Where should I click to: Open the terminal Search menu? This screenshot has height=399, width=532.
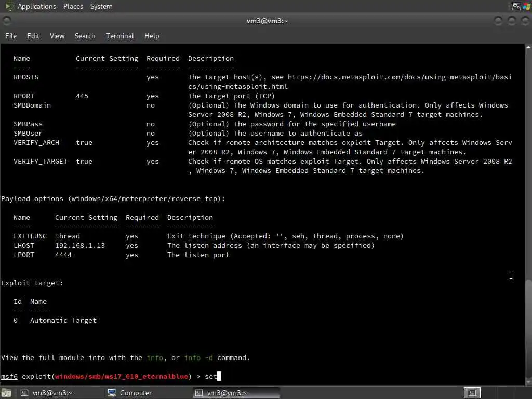point(85,36)
